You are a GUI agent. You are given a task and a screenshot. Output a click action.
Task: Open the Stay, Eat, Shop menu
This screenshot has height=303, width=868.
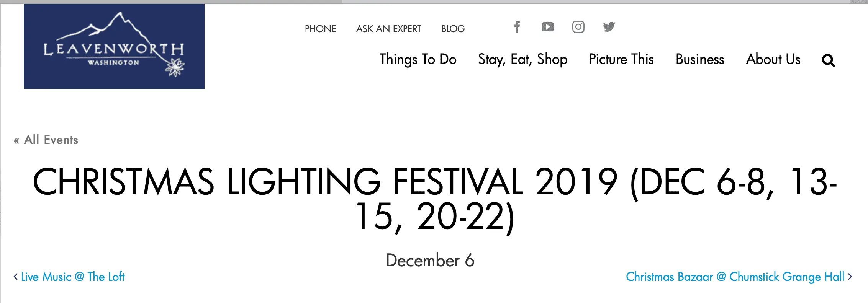click(522, 60)
